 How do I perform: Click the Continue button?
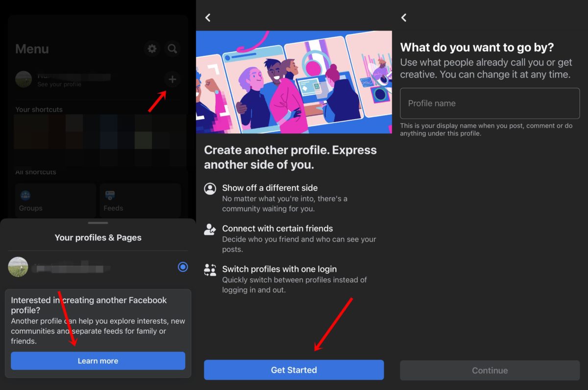click(x=490, y=370)
